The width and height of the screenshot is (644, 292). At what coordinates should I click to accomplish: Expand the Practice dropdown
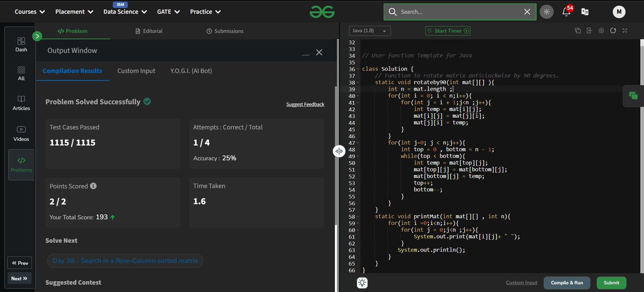pyautogui.click(x=206, y=12)
